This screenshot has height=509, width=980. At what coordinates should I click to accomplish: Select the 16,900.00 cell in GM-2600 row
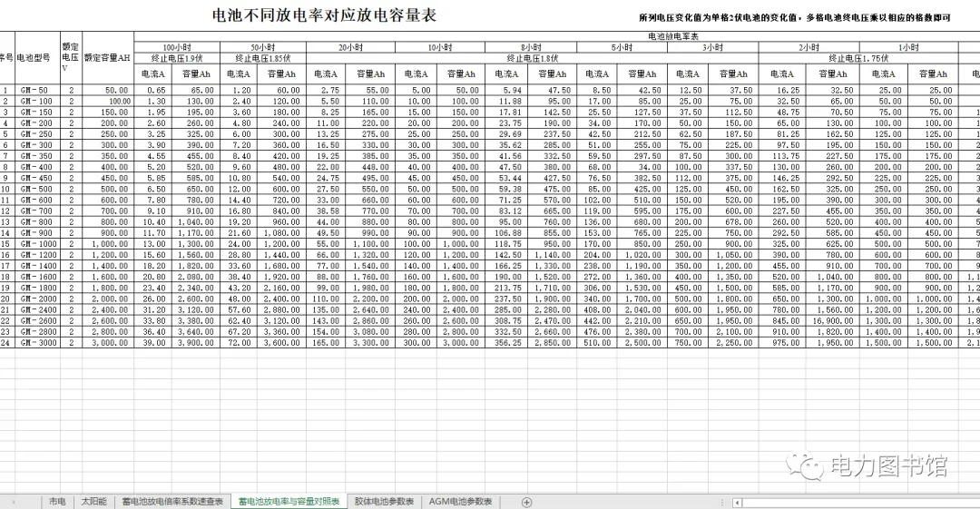click(832, 321)
